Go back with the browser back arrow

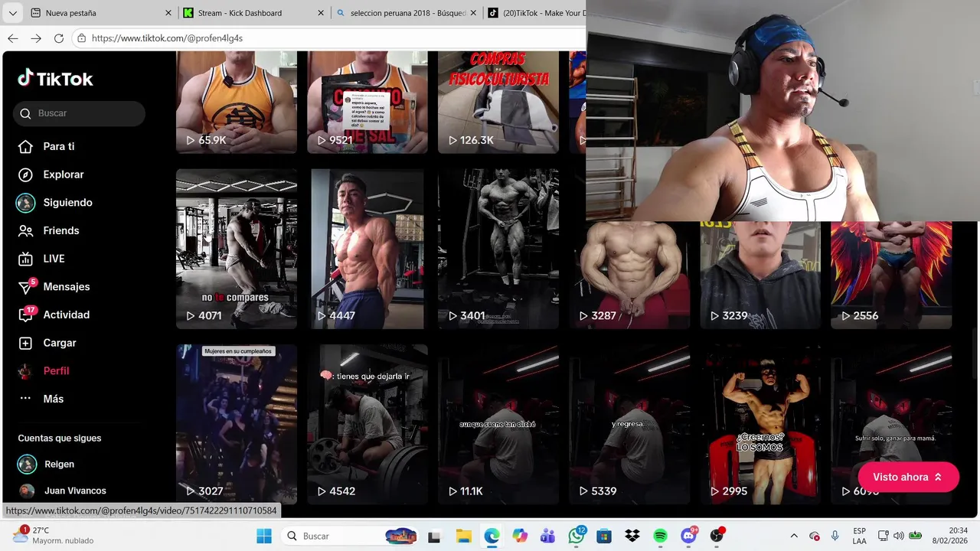tap(13, 37)
